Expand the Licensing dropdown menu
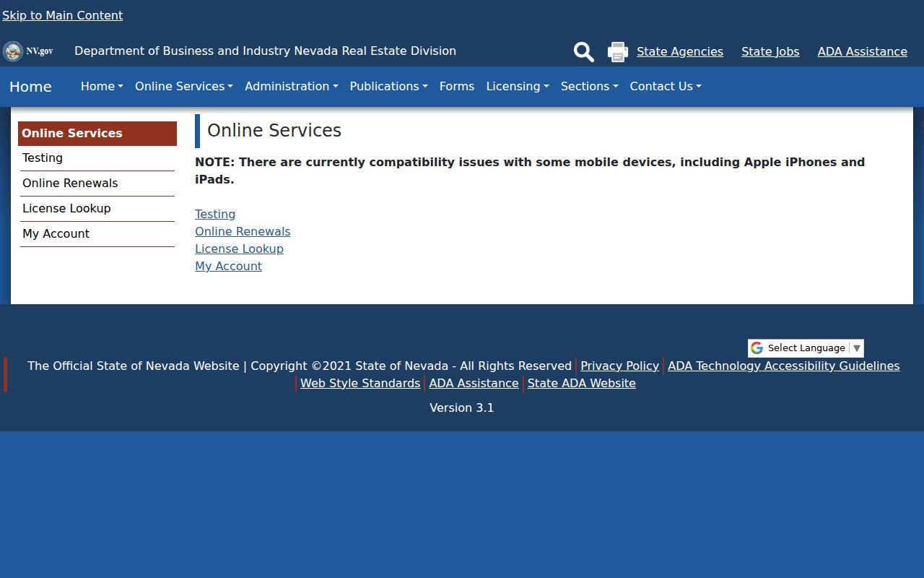The height and width of the screenshot is (578, 924). point(518,86)
